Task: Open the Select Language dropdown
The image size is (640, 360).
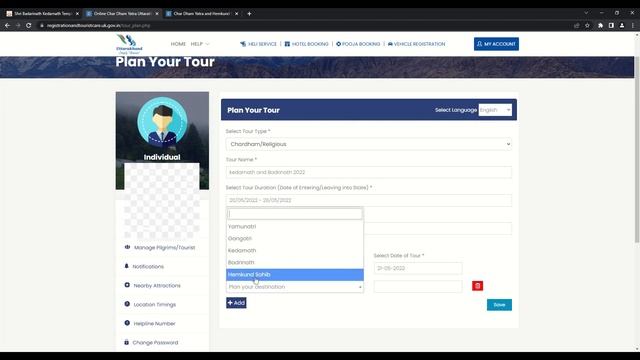Action: coord(495,110)
